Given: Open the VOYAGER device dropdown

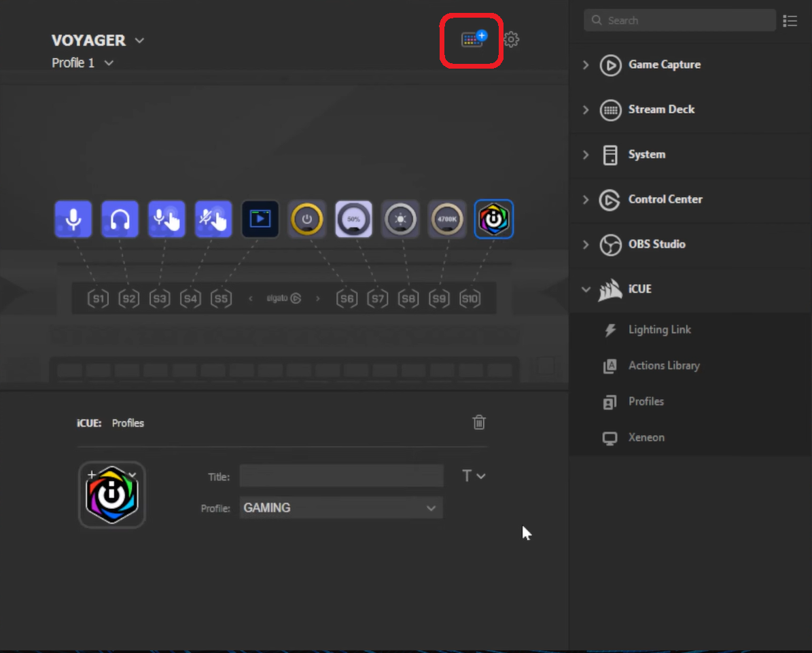Looking at the screenshot, I should click(139, 40).
